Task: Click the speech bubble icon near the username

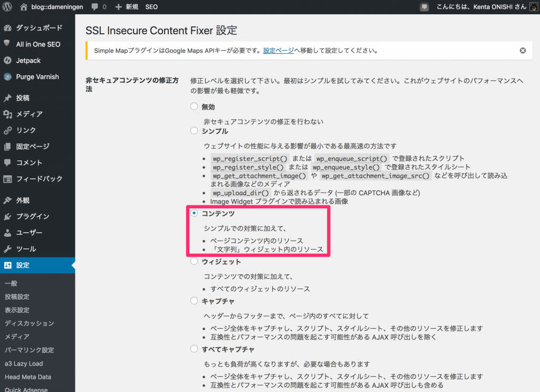Action: 425,7
